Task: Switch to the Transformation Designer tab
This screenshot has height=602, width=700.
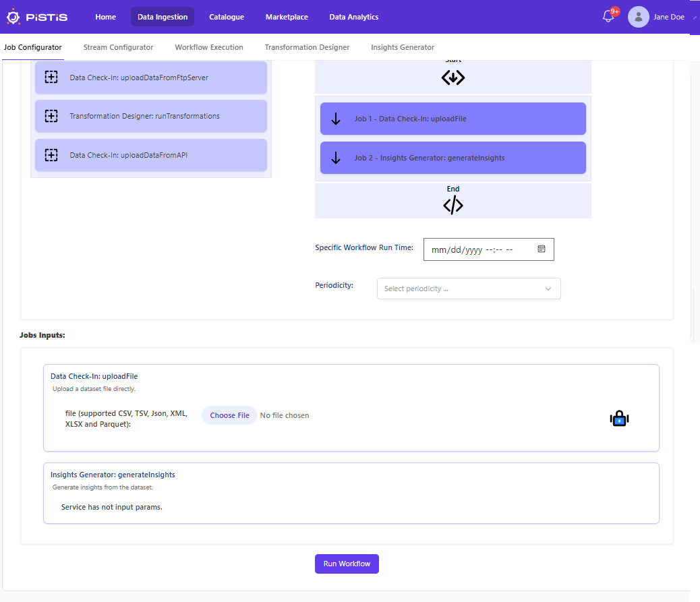Action: click(x=307, y=47)
